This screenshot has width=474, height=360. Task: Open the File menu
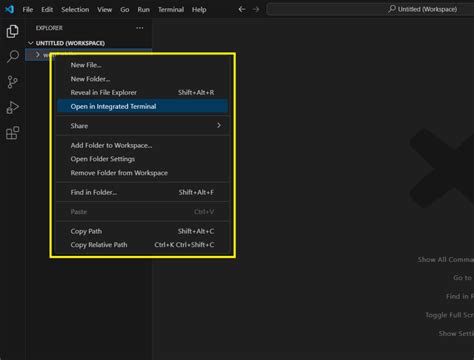click(28, 10)
